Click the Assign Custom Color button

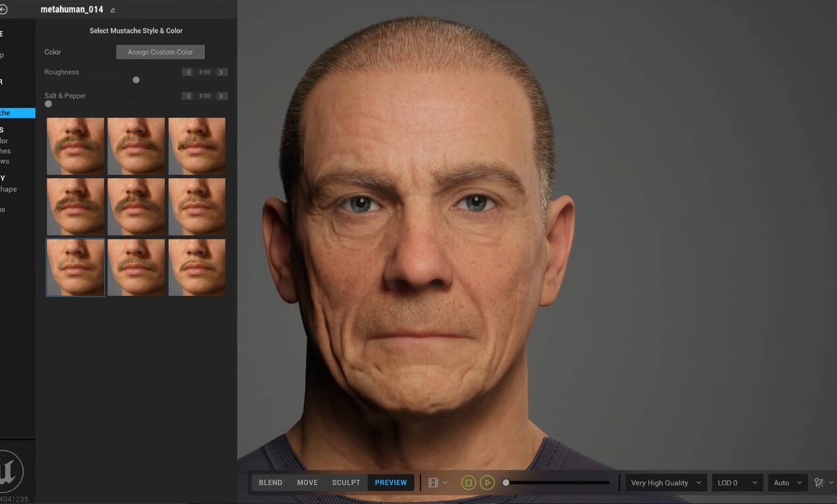[161, 52]
